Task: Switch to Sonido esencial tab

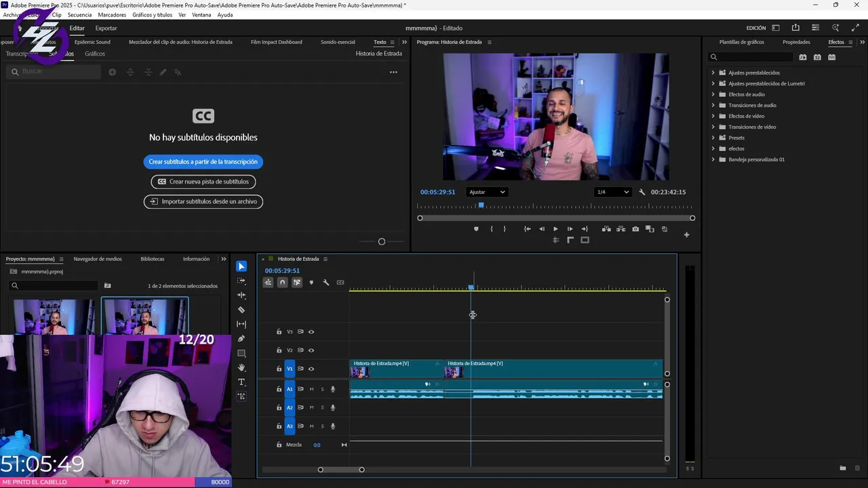Action: coord(338,42)
